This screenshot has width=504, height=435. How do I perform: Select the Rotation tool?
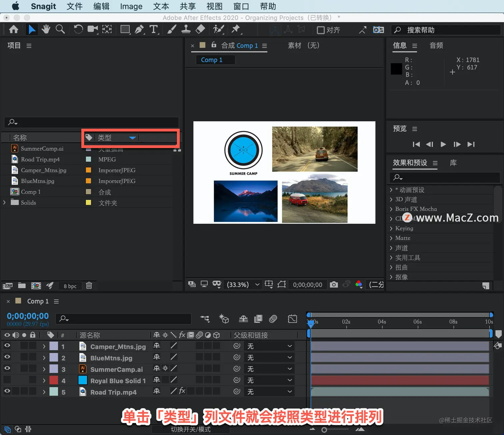pos(78,30)
